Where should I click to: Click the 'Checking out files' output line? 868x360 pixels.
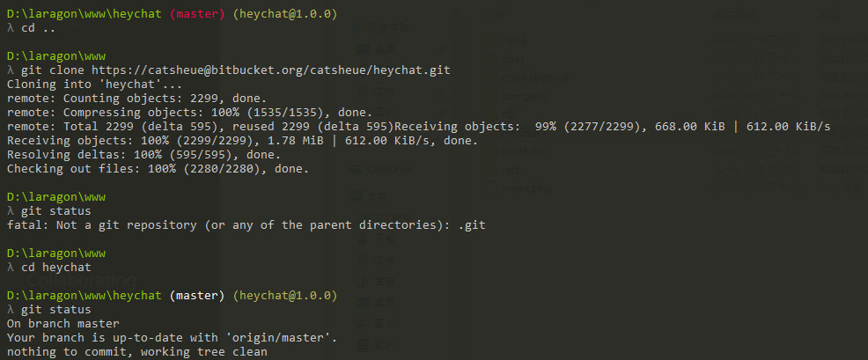coord(158,168)
